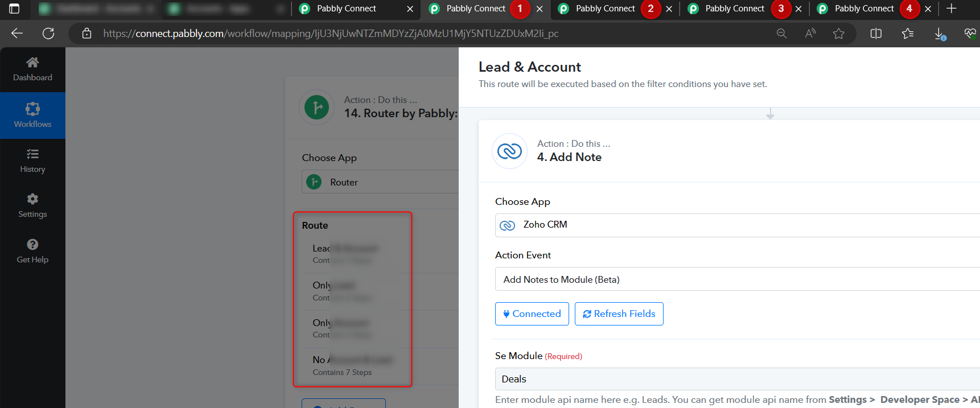Open browser essentials heart icon
This screenshot has height=408, width=980.
(x=970, y=34)
